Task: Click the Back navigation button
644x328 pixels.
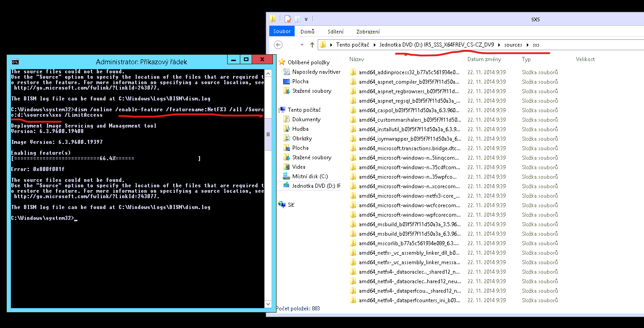Action: tap(278, 45)
